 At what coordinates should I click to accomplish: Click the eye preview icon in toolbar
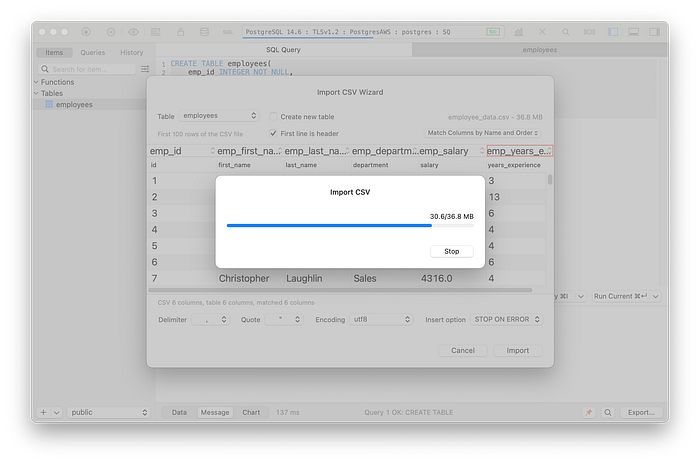click(133, 32)
